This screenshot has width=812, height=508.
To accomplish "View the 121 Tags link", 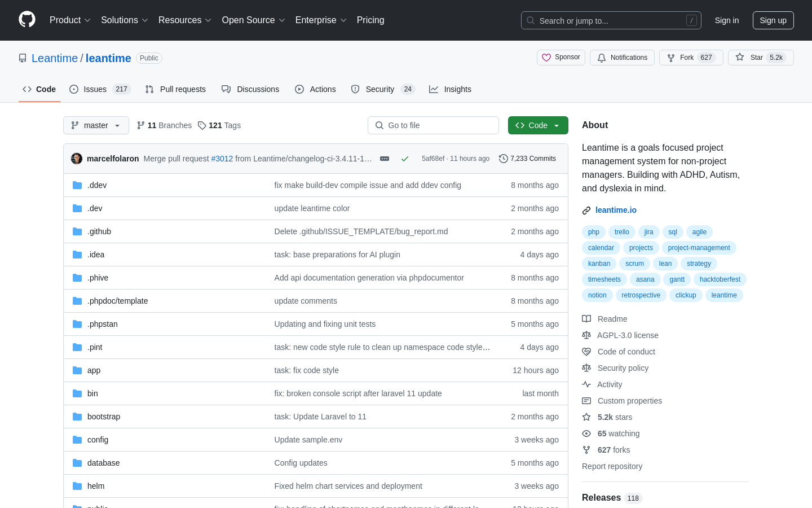I will pyautogui.click(x=219, y=125).
